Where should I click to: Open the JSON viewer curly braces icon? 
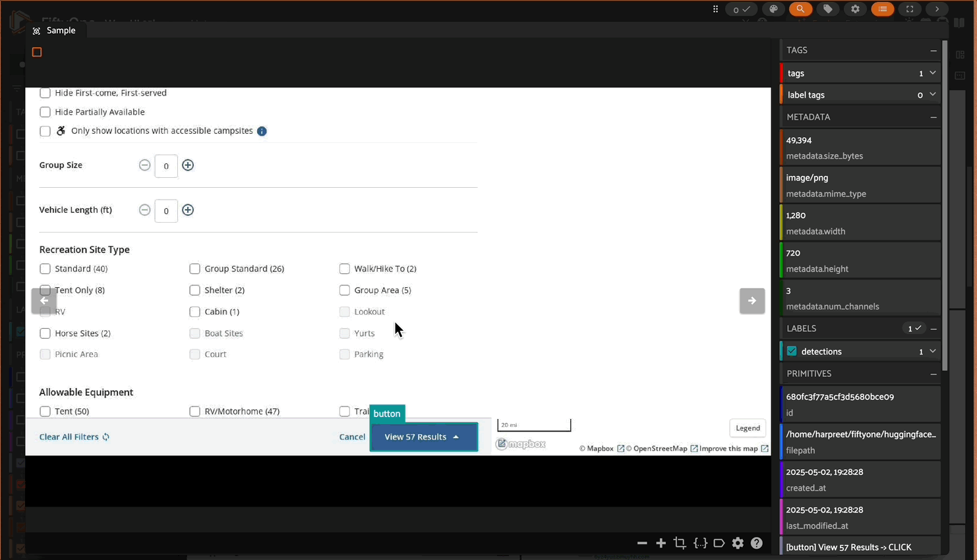point(700,543)
